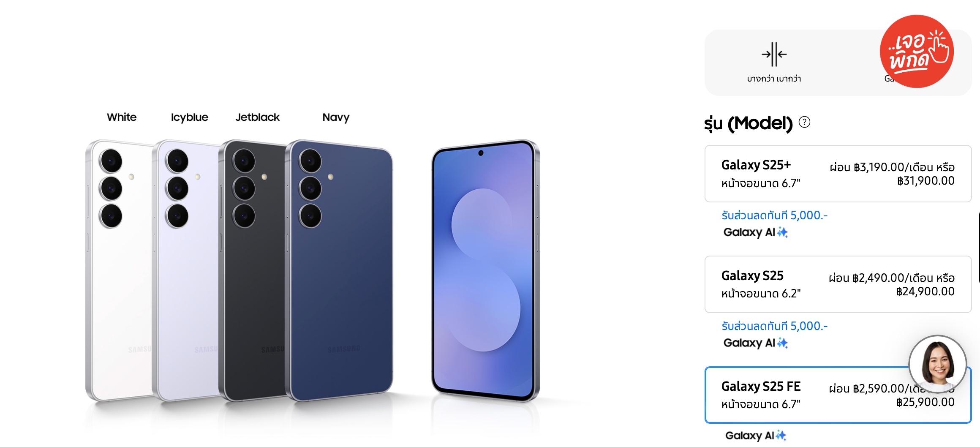Screen dimensions: 980x447
Task: Click the Navy phone image
Action: [x=339, y=270]
